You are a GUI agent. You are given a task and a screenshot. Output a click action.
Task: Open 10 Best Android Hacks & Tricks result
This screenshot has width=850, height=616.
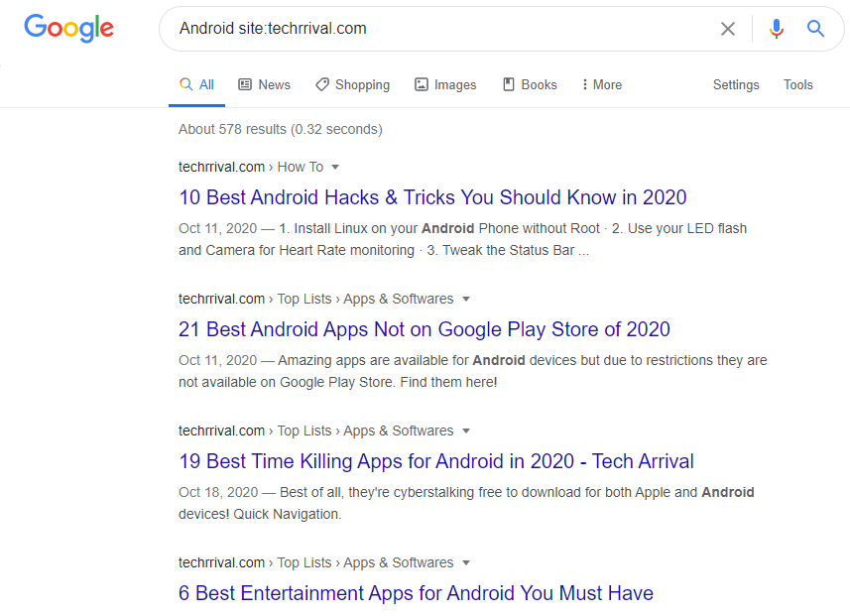point(432,197)
